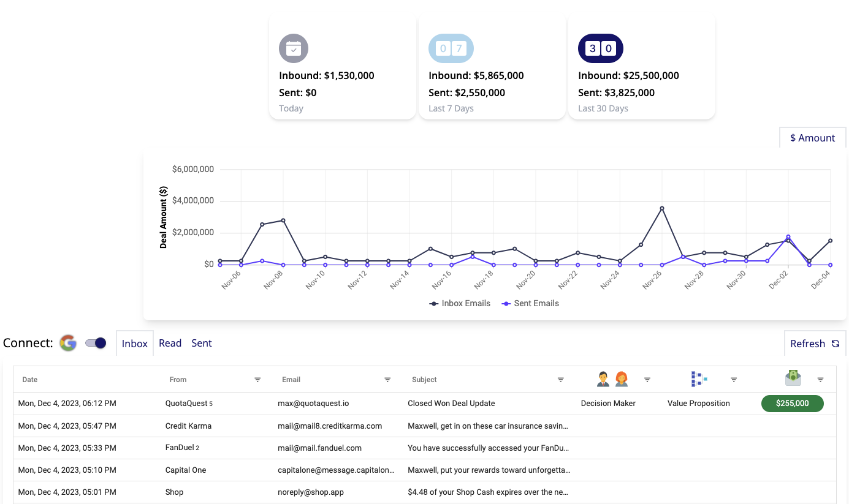
Task: Click the 07 last seven days icon
Action: point(451,48)
